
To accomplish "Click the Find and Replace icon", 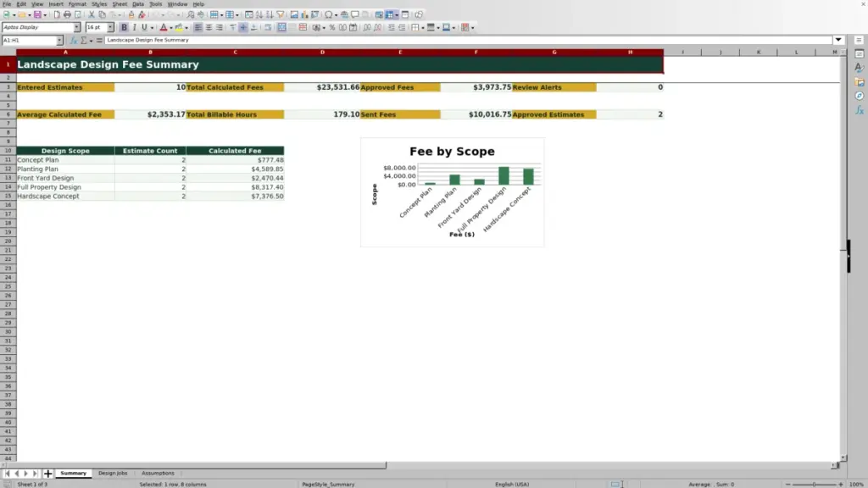I will (x=191, y=14).
